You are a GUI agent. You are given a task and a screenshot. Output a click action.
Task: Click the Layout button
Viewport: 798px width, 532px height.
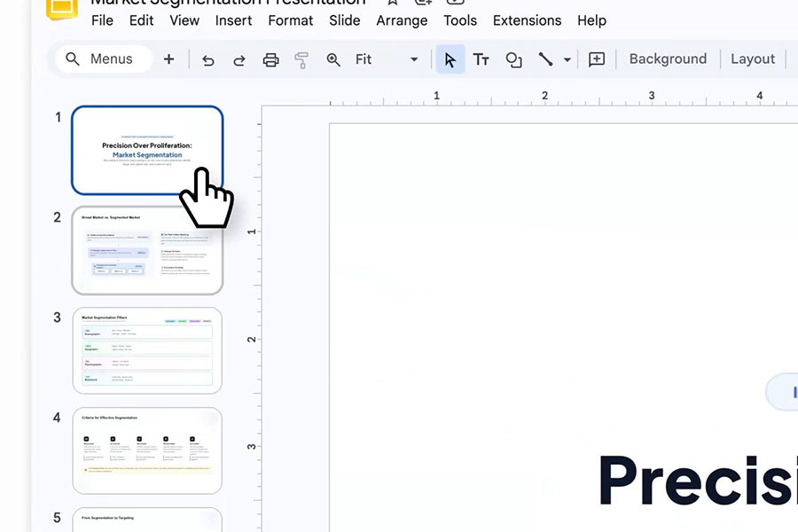[753, 59]
